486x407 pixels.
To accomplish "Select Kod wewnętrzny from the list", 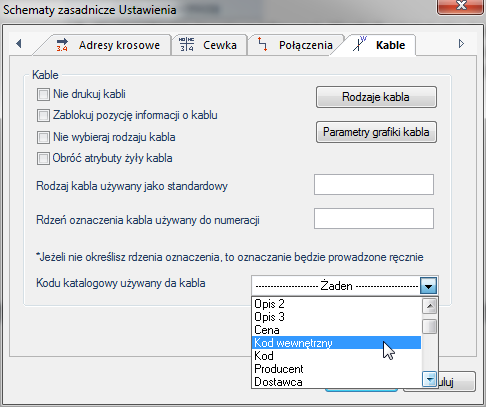I will [x=336, y=343].
